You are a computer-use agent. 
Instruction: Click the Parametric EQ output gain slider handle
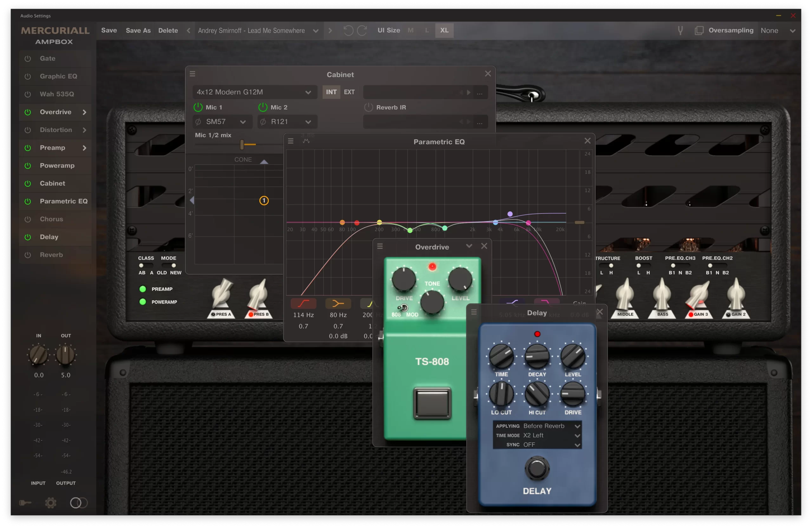click(579, 222)
